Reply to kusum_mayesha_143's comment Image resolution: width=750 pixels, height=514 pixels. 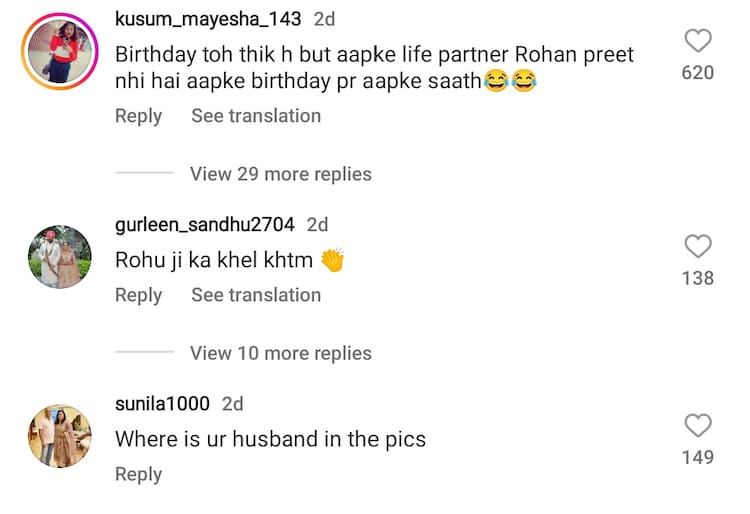[x=138, y=116]
